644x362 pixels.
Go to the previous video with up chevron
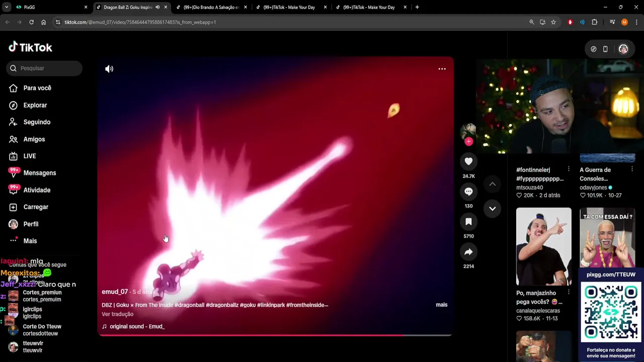(x=493, y=184)
